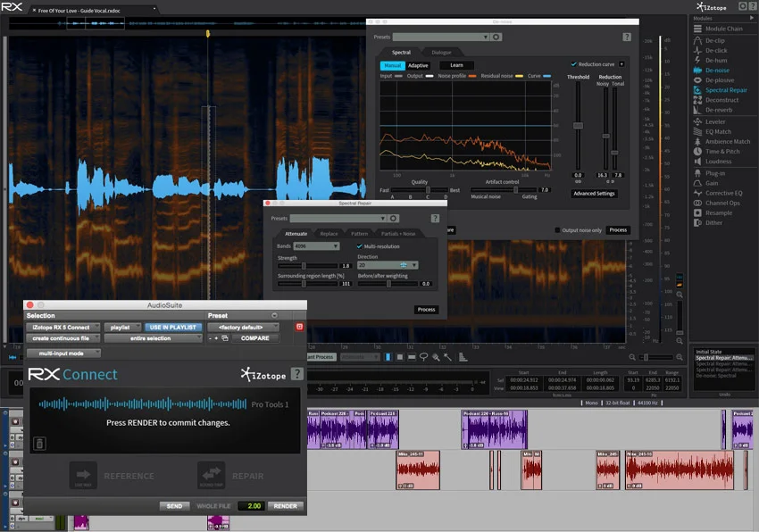Image resolution: width=759 pixels, height=532 pixels.
Task: Open the Bands 4096 dropdown
Action: tap(316, 246)
